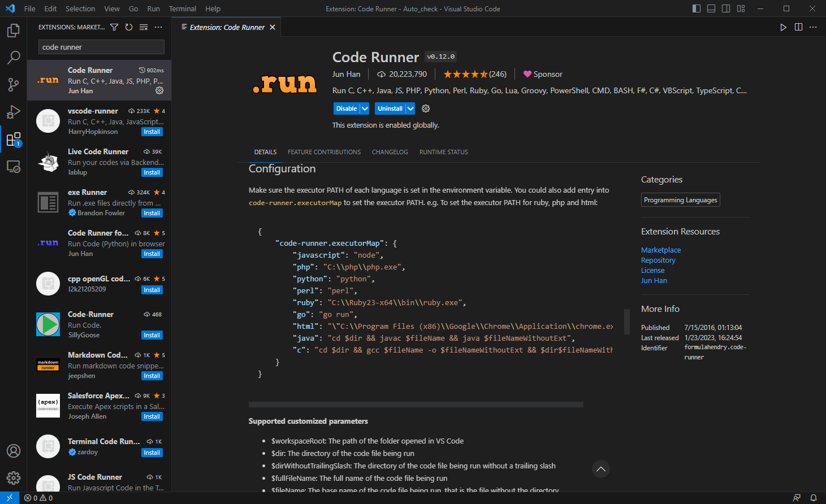
Task: Toggle the secondary side bar layout icon
Action: pos(726,8)
